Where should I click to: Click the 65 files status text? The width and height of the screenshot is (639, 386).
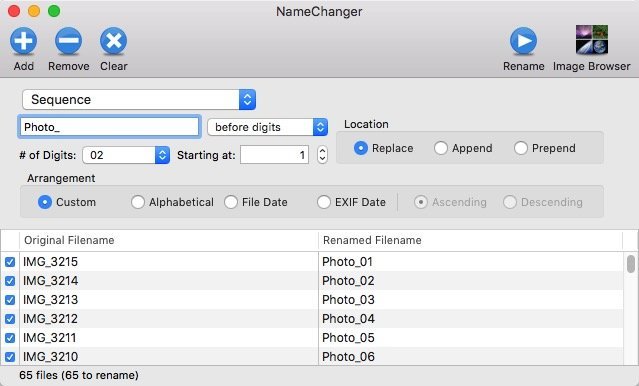pyautogui.click(x=79, y=375)
